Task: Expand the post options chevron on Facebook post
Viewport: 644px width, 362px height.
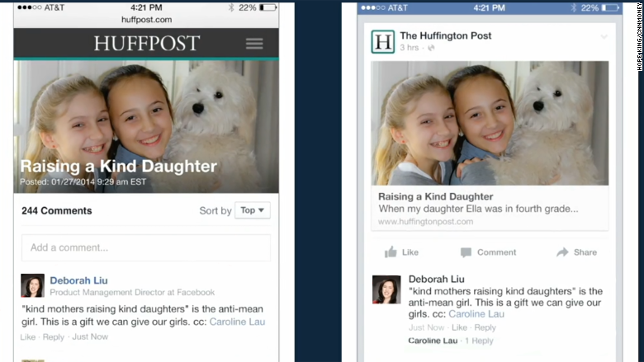Action: point(604,36)
